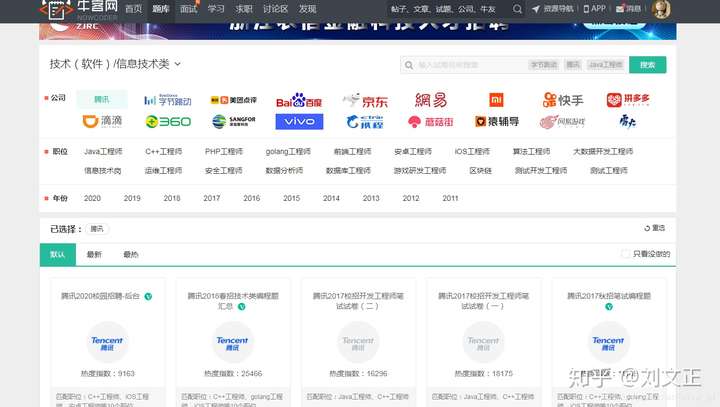Filter by Java工程师 position
Screen dimensions: 720x407
pyautogui.click(x=103, y=152)
